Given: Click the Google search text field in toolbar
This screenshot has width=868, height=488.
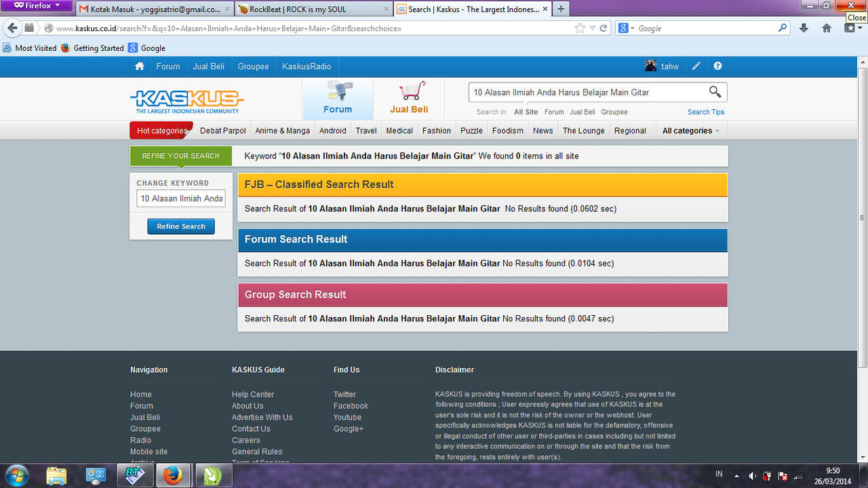Looking at the screenshot, I should pos(705,28).
